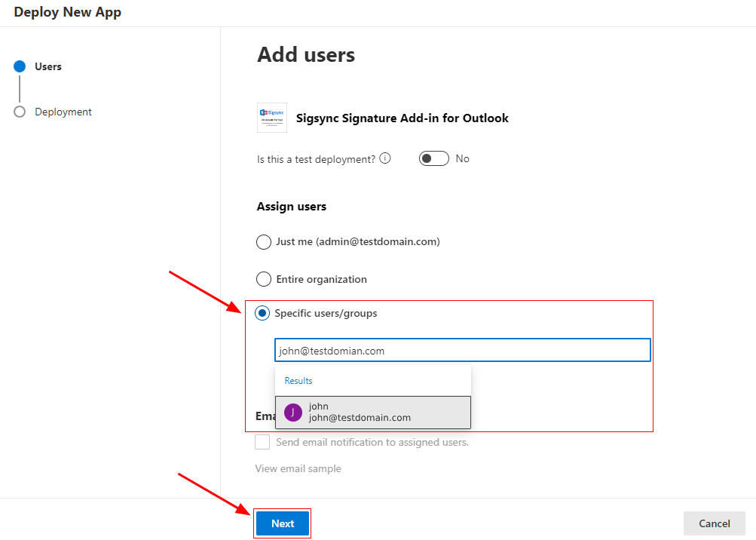
Task: Click the purple J avatar icon
Action: 293,412
